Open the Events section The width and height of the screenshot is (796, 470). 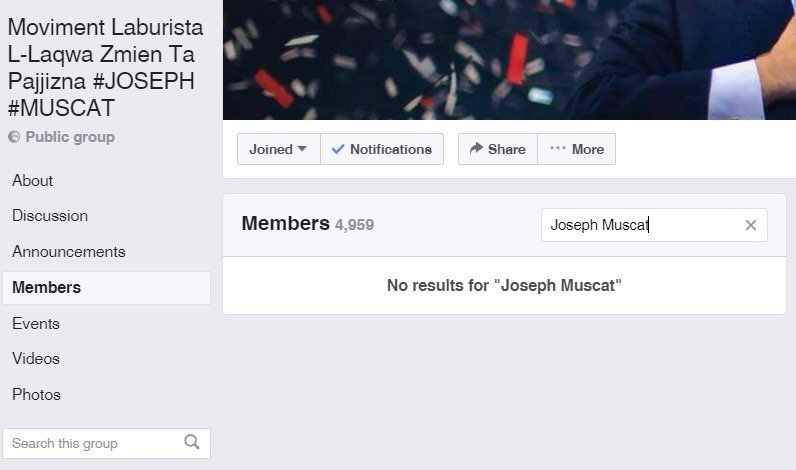(x=36, y=324)
